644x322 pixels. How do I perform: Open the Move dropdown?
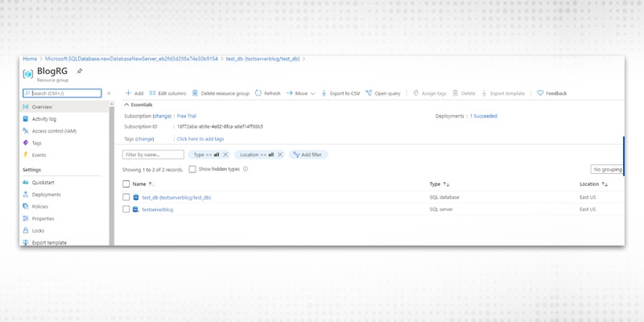tap(300, 93)
